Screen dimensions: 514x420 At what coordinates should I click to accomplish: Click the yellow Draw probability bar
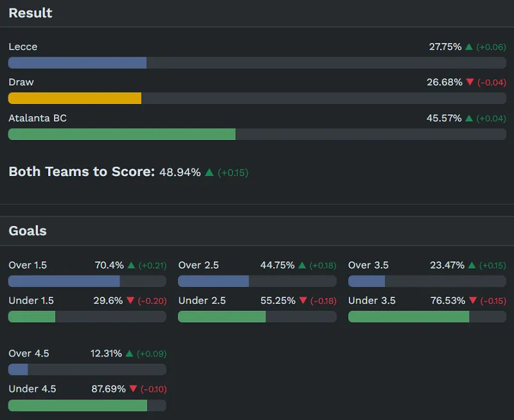coord(75,98)
